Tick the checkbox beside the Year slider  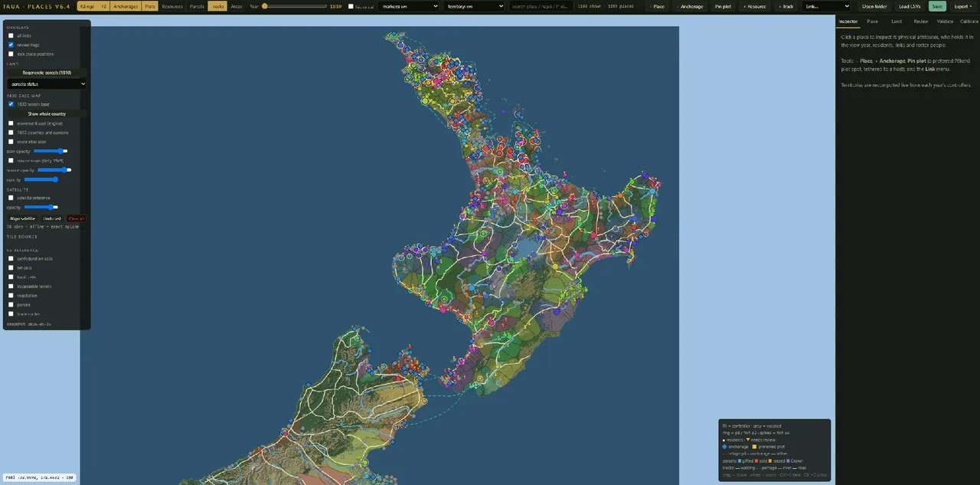pos(351,6)
